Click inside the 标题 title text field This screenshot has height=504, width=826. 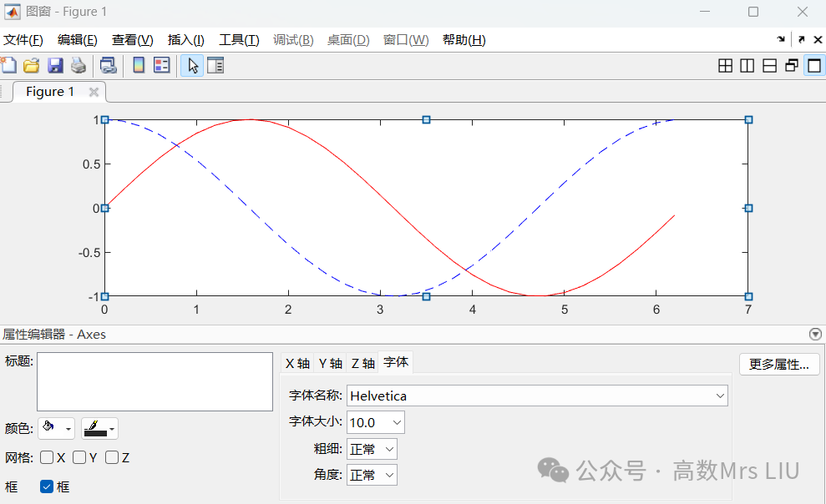155,381
